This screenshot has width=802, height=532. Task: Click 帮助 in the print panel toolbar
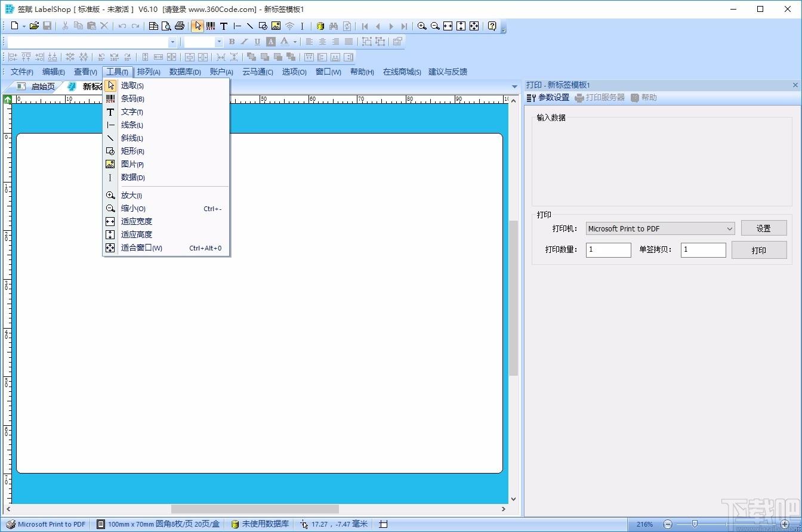[644, 98]
